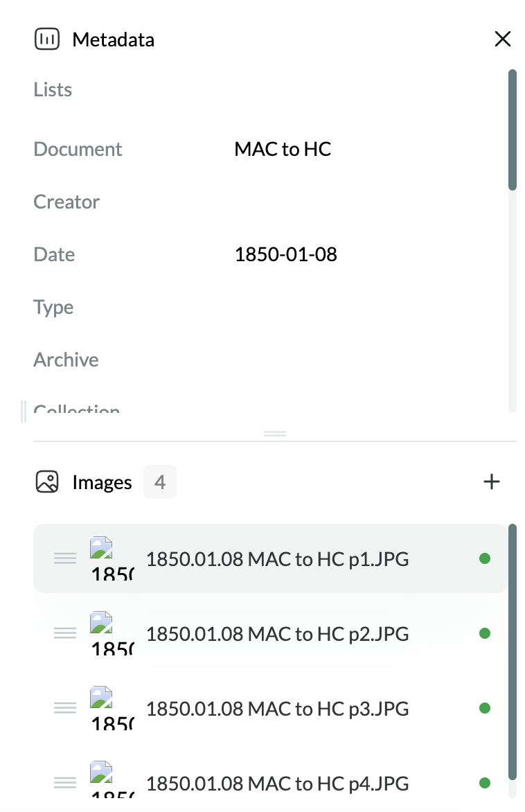Click the green status dot for p3.JPG
525x812 pixels.
(485, 708)
